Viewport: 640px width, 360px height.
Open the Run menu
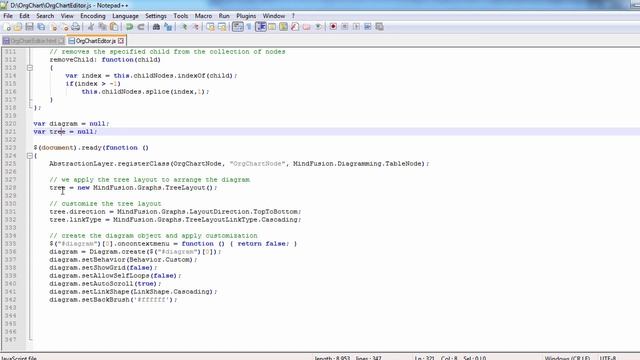(x=224, y=16)
